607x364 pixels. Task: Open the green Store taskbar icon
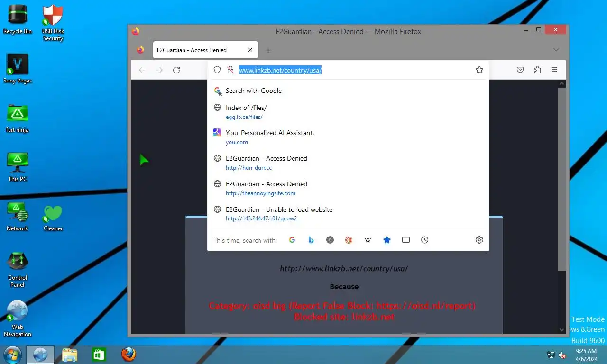tap(99, 355)
